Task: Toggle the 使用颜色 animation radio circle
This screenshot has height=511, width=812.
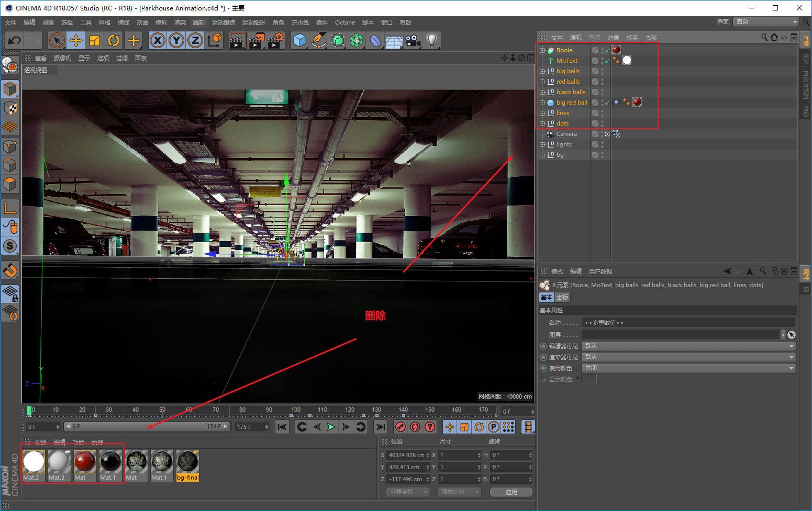Action: pyautogui.click(x=543, y=368)
